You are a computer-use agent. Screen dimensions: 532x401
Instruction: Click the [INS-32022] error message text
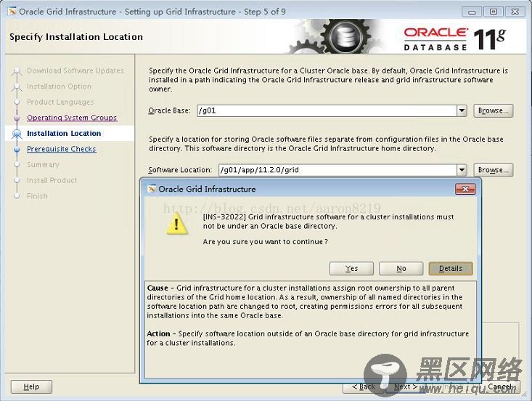coord(329,222)
